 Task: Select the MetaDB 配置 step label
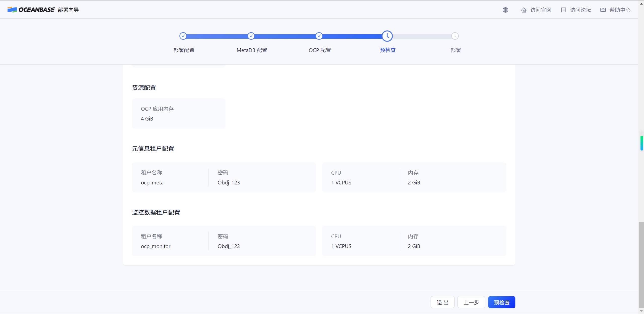252,50
